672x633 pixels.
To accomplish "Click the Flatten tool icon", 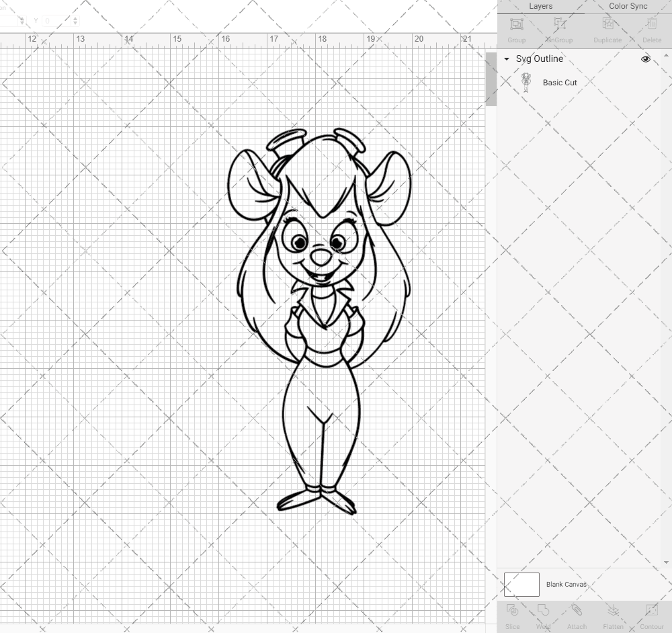I will coord(614,610).
